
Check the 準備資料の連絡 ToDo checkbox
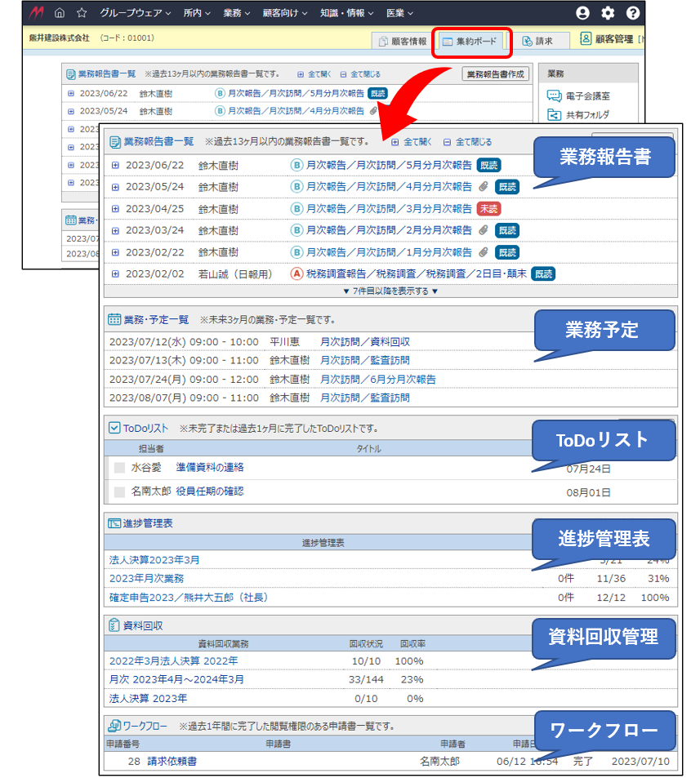119,468
